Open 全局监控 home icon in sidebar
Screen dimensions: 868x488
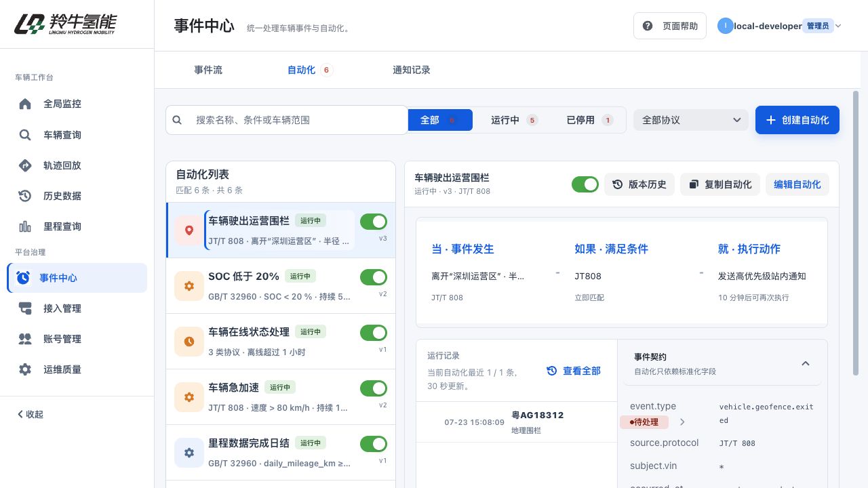pos(25,104)
